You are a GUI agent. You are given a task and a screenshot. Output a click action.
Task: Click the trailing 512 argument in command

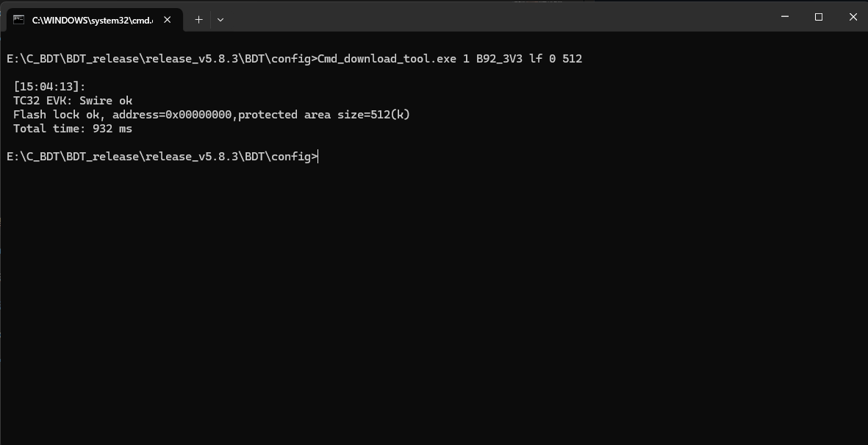click(572, 59)
